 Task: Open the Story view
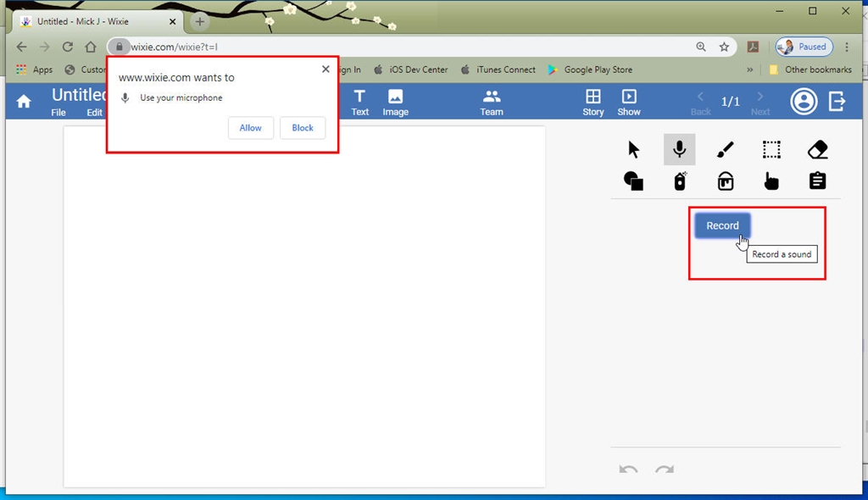(x=593, y=103)
